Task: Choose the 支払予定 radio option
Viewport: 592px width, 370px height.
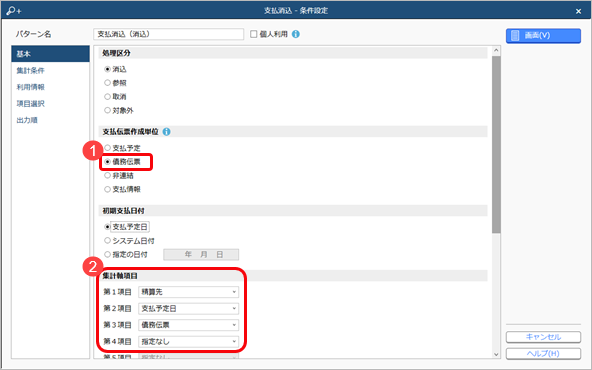Action: (108, 148)
